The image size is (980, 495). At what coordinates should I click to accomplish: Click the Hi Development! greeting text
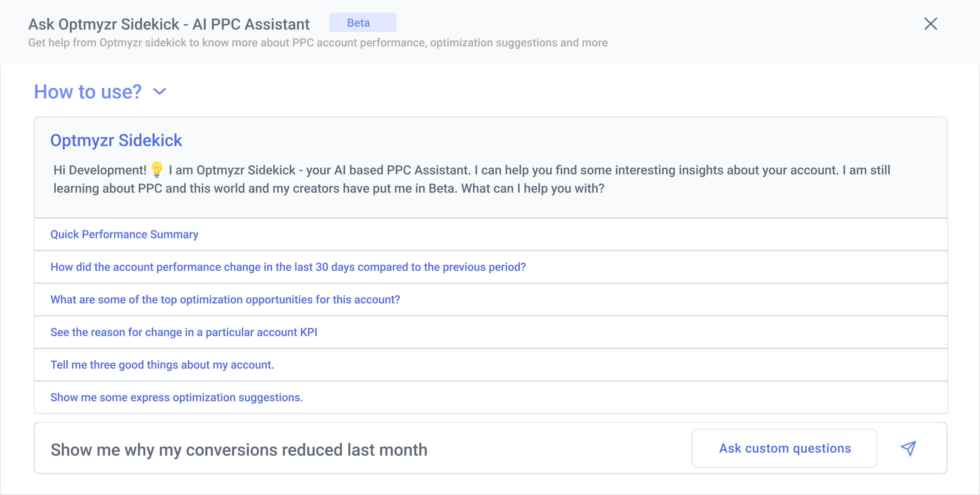100,170
